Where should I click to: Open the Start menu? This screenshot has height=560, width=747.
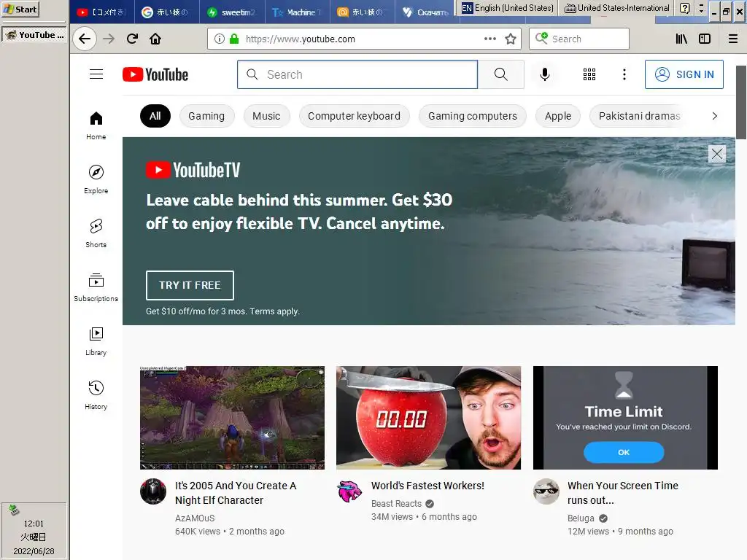click(20, 9)
